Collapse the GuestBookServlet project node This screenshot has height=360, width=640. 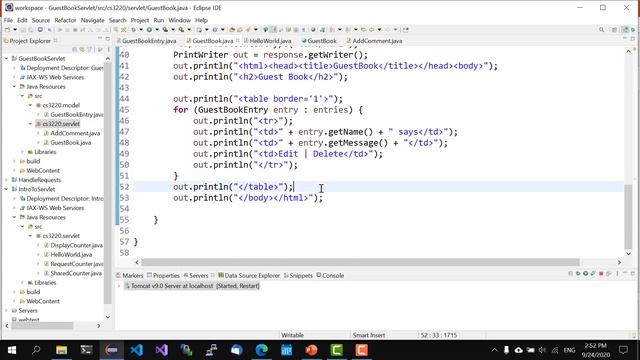point(7,59)
